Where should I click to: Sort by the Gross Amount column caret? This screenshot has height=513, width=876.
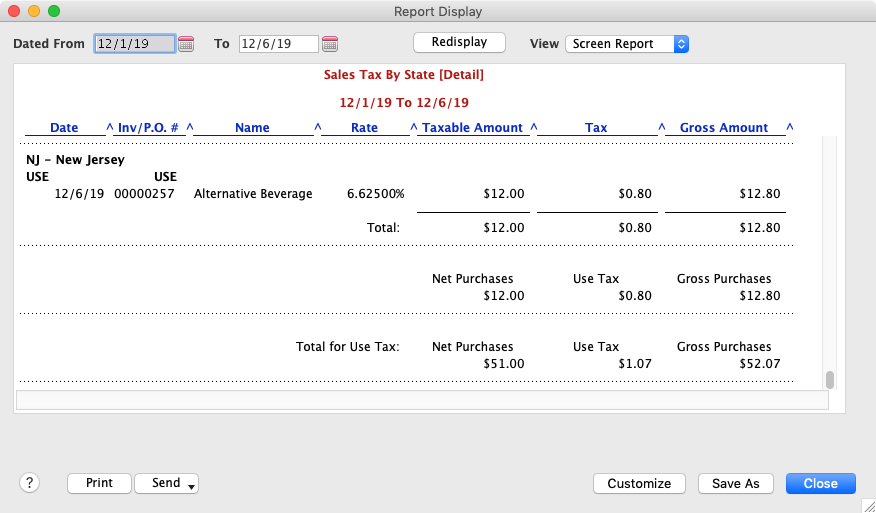click(790, 127)
